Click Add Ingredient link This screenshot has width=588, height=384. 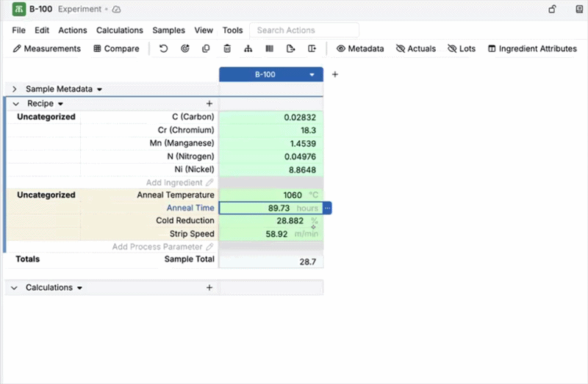(174, 182)
